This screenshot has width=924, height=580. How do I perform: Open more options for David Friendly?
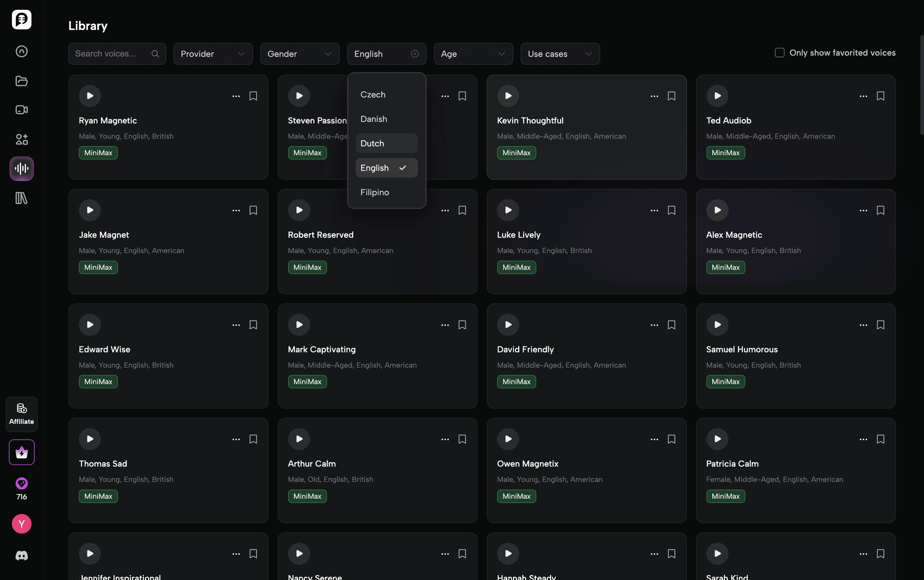pyautogui.click(x=654, y=325)
